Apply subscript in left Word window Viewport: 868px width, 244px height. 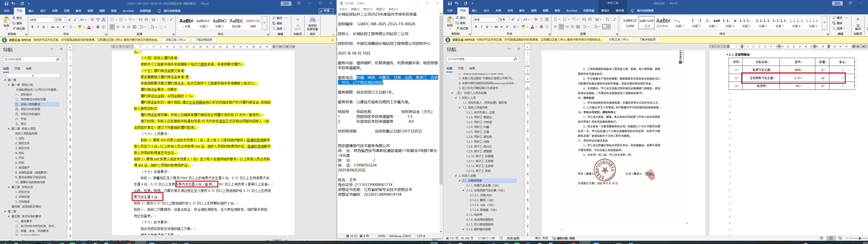click(x=58, y=27)
